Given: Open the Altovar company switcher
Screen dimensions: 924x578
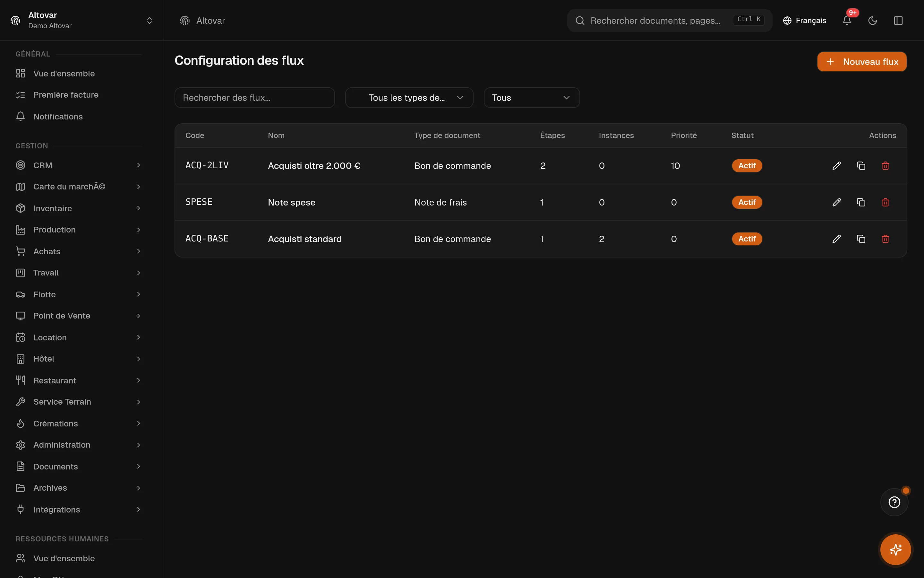Looking at the screenshot, I should [x=82, y=20].
